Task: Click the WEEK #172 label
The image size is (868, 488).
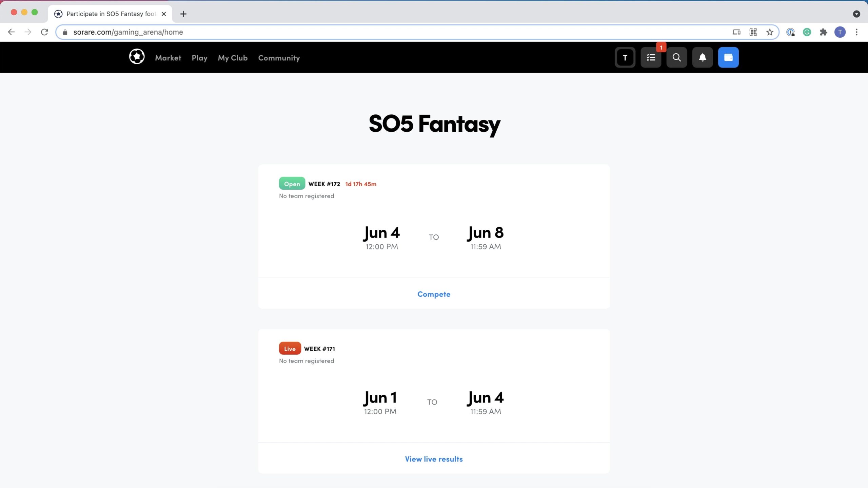Action: point(324,184)
